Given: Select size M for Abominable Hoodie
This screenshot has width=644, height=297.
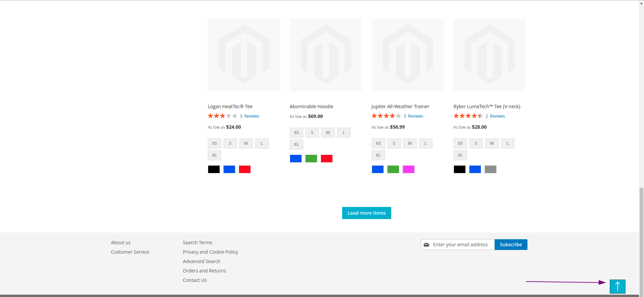Looking at the screenshot, I should [x=328, y=133].
